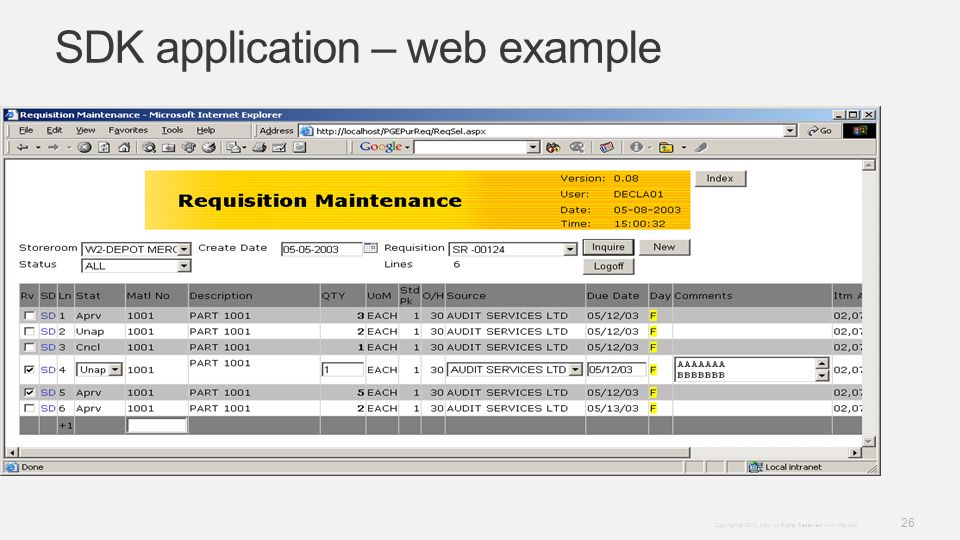This screenshot has width=960, height=540.
Task: Expand the address bar URL dropdown arrow
Action: 790,131
